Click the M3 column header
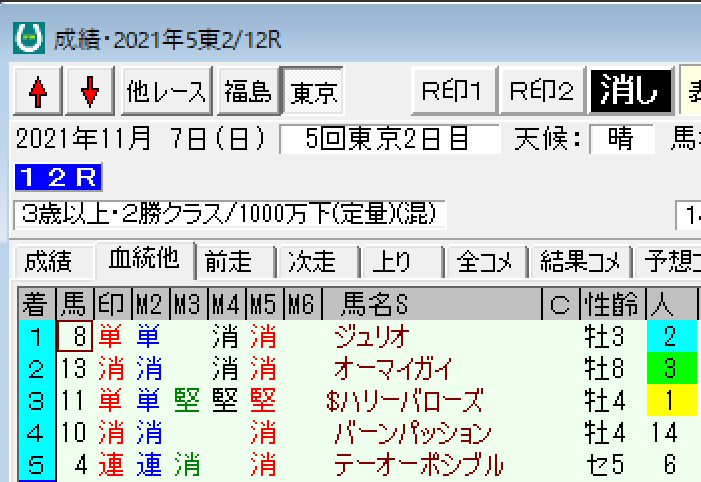The width and height of the screenshot is (701, 482). pyautogui.click(x=189, y=304)
